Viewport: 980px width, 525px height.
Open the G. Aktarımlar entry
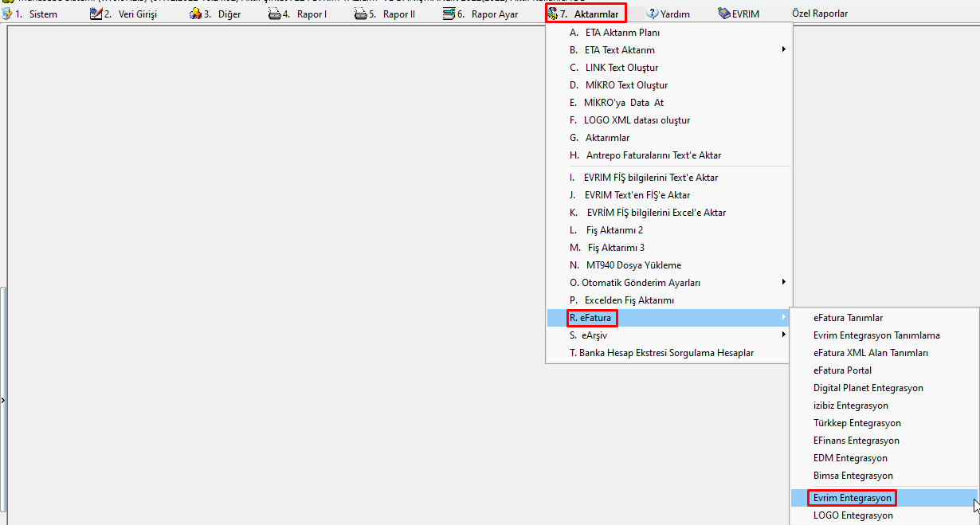[x=668, y=138]
